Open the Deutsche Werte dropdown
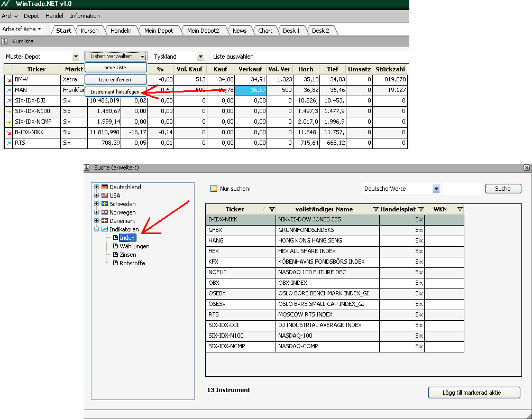The image size is (532, 419). click(436, 189)
